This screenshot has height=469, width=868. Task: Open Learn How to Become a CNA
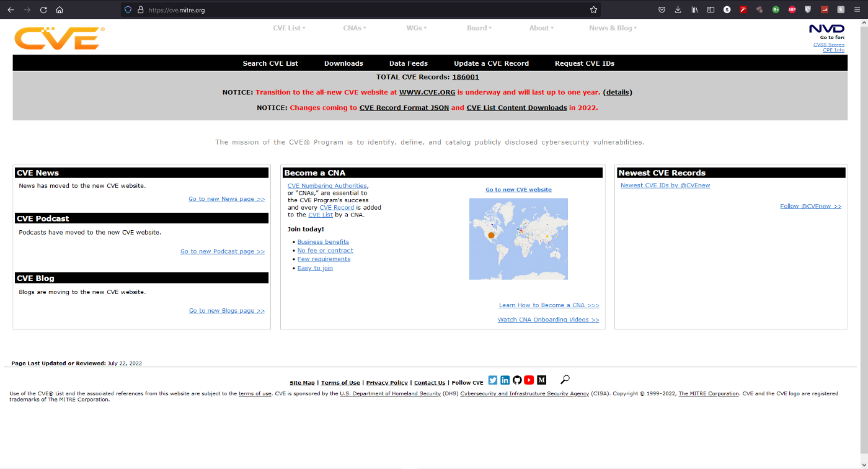(549, 305)
